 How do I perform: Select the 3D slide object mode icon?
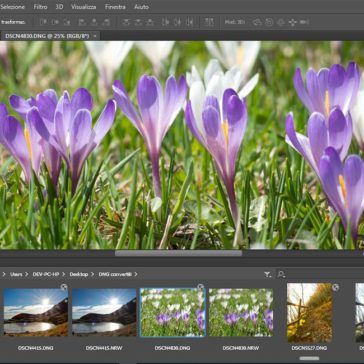(x=293, y=22)
